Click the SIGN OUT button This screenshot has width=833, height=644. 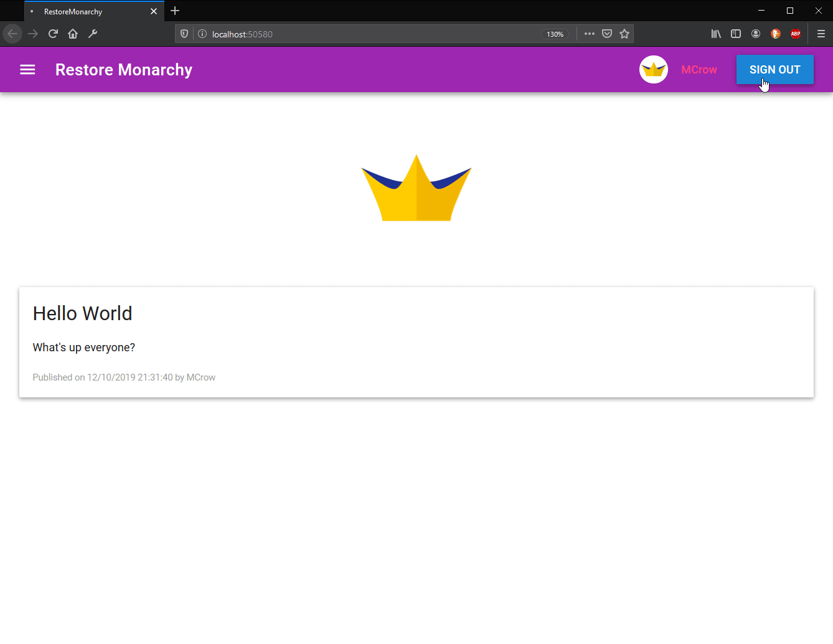point(775,70)
